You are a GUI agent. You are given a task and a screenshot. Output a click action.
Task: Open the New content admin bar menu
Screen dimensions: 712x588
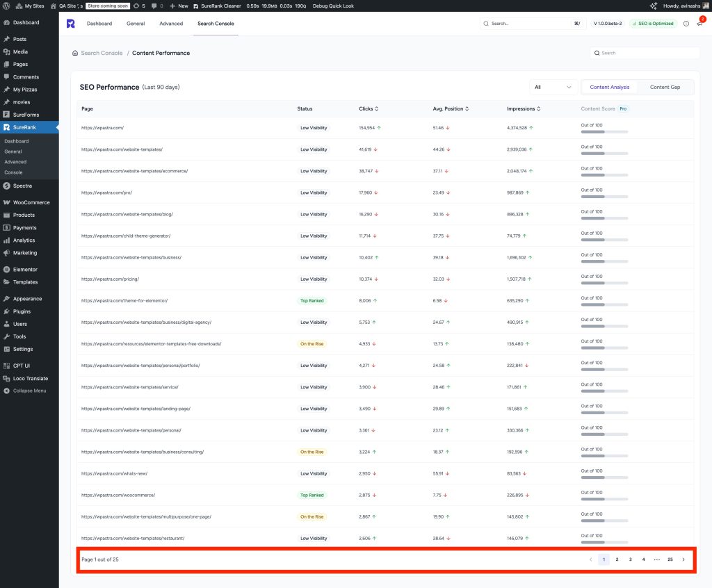tap(179, 6)
